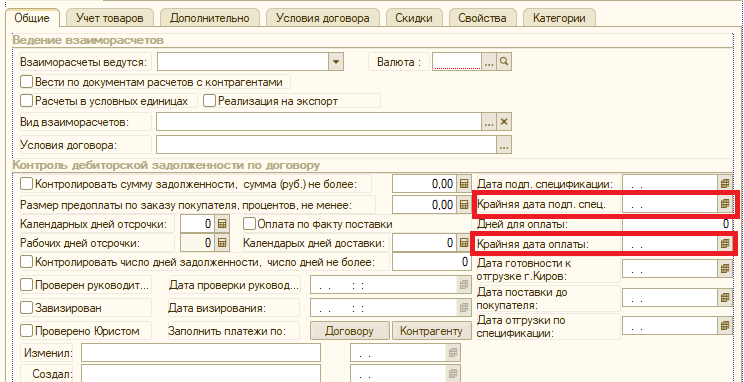Focus debt days limit number field
This screenshot has width=744, height=382.
(431, 262)
